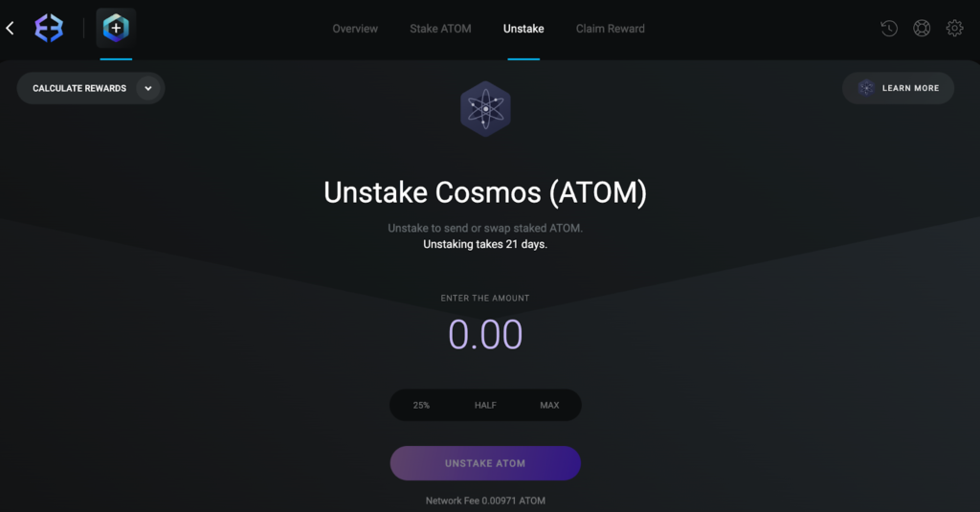Viewport: 980px width, 512px height.
Task: Select the HALF amount option
Action: (x=485, y=405)
